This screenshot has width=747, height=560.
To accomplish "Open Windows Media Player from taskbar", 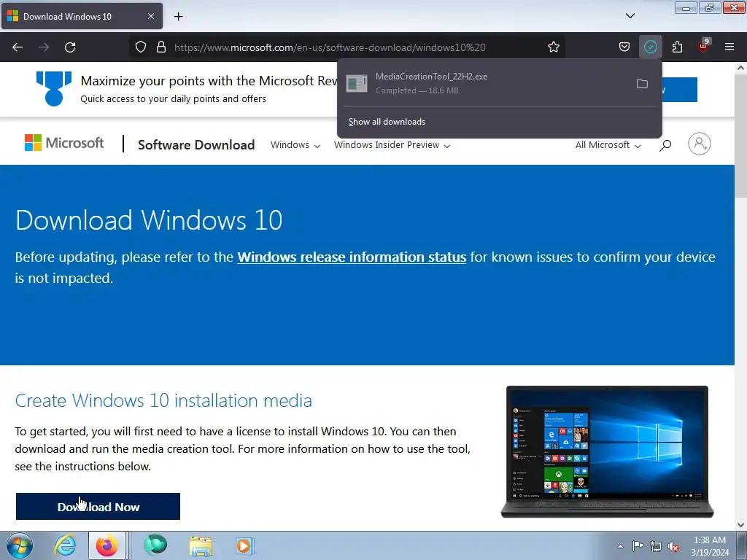I will [x=245, y=545].
